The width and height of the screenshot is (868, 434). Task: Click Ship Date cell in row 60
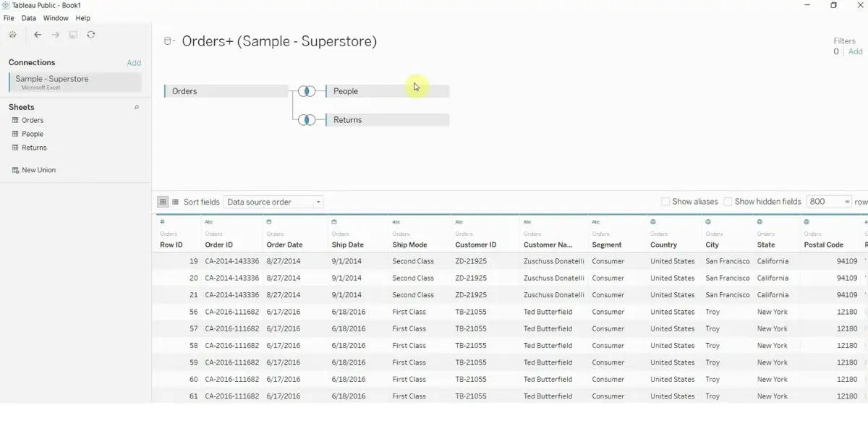tap(349, 379)
